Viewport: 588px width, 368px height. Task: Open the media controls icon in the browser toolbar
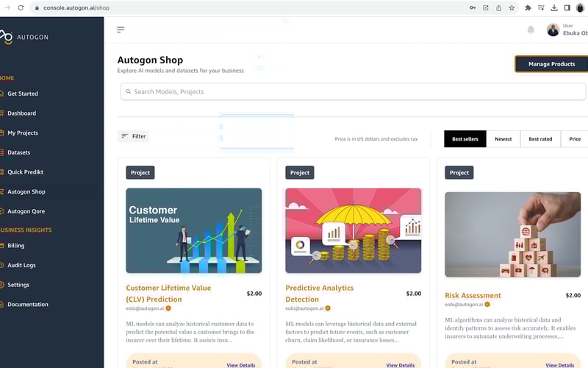point(541,7)
